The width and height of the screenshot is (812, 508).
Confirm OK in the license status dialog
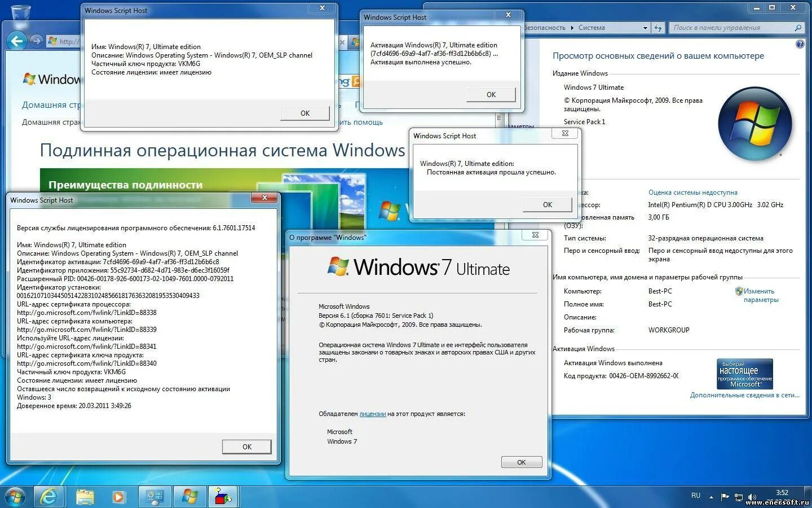click(305, 113)
